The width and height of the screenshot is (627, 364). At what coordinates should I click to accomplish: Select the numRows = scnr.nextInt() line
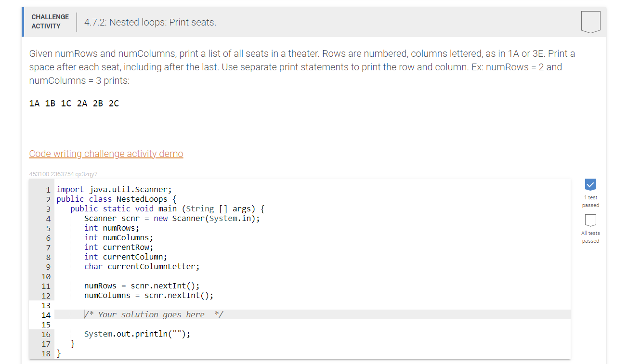pos(142,286)
